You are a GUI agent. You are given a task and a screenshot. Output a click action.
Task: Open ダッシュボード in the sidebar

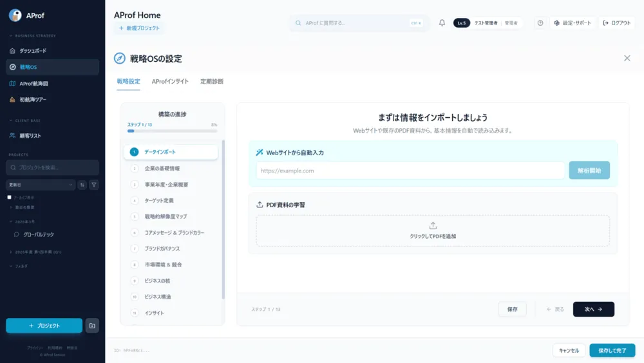coord(52,50)
